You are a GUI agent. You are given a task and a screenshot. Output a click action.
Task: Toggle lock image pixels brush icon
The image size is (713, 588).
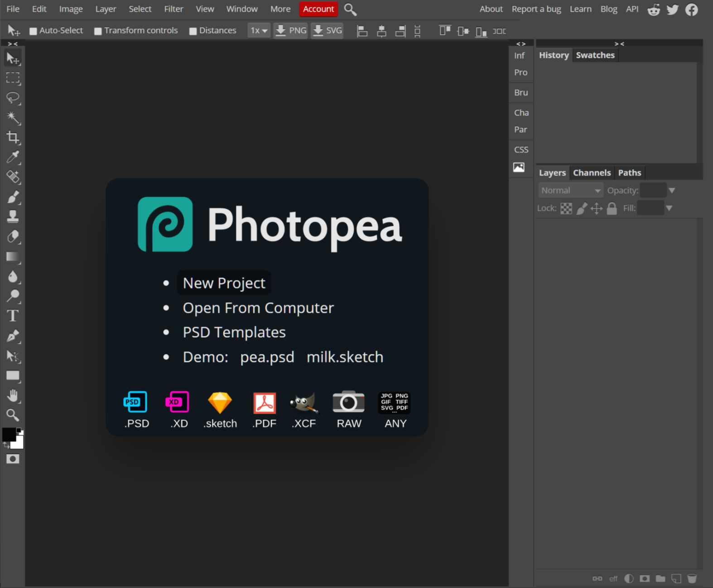(582, 208)
